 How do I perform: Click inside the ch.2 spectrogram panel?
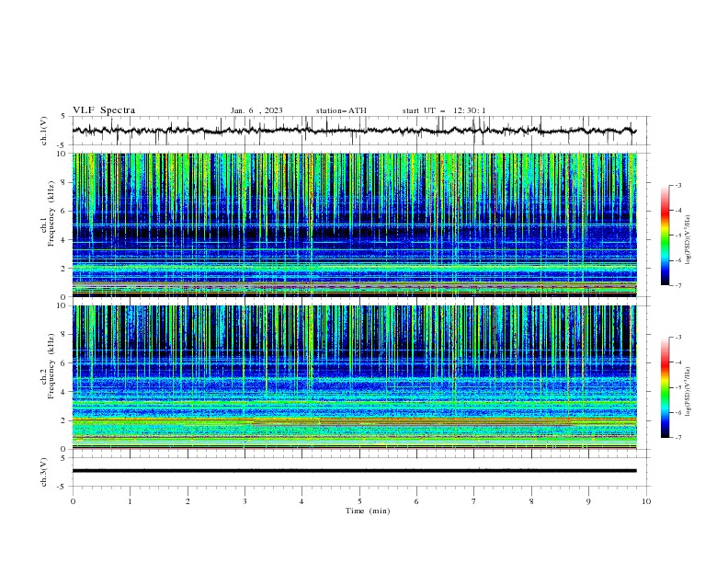point(354,377)
